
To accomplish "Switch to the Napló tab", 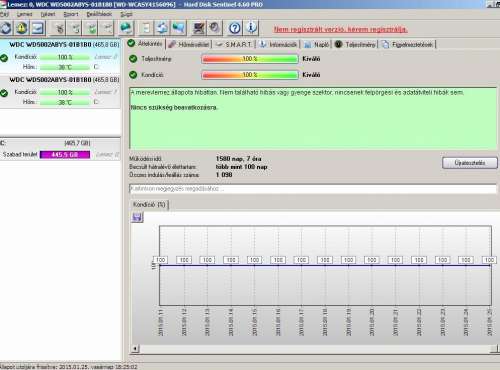I will click(317, 44).
